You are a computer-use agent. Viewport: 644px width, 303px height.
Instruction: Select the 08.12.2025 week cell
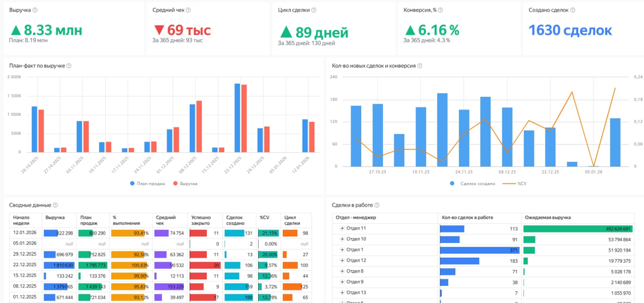click(x=26, y=287)
